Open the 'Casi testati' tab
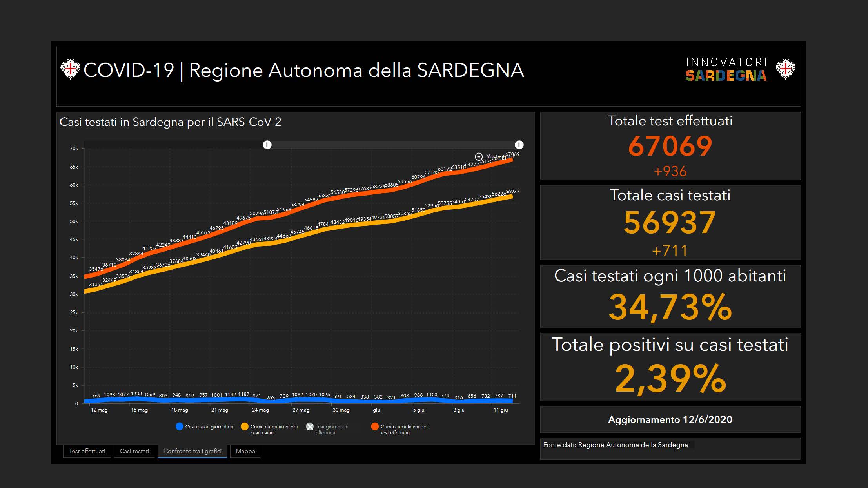The width and height of the screenshot is (868, 488). tap(134, 451)
